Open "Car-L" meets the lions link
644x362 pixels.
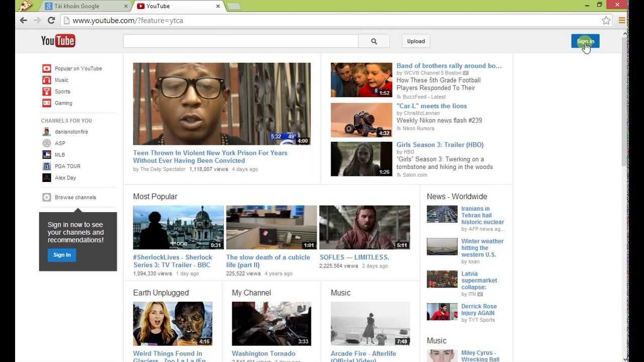pyautogui.click(x=432, y=106)
